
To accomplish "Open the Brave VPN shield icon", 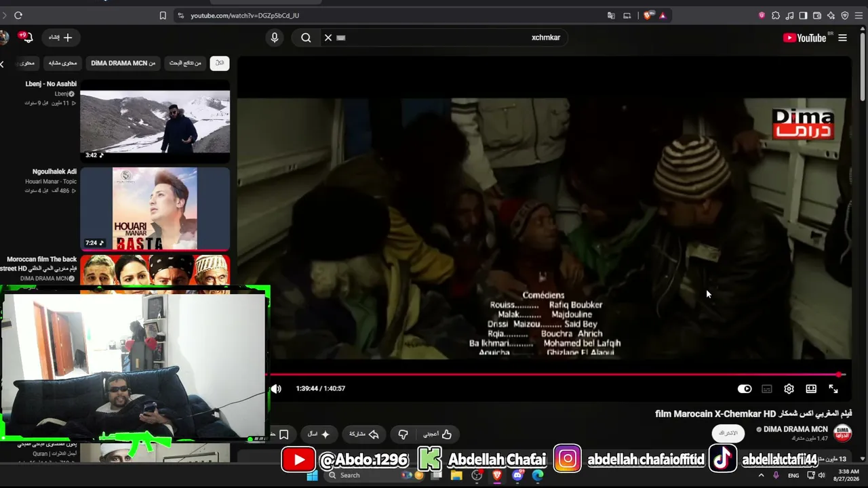I will [x=845, y=16].
